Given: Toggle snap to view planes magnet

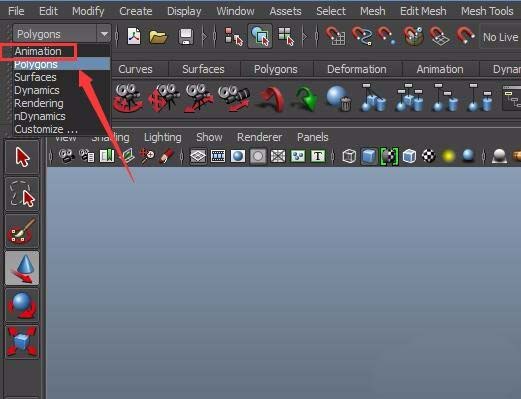Looking at the screenshot, I should 439,36.
